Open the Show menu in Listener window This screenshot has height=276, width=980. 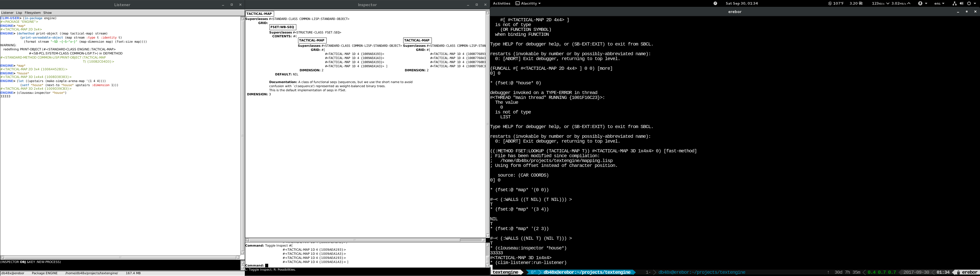point(47,13)
